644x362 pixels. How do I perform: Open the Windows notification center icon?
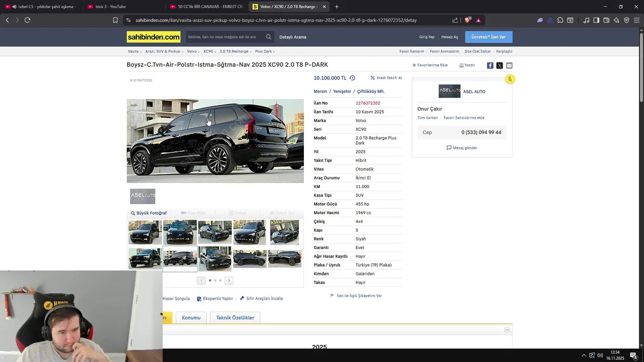pyautogui.click(x=633, y=355)
